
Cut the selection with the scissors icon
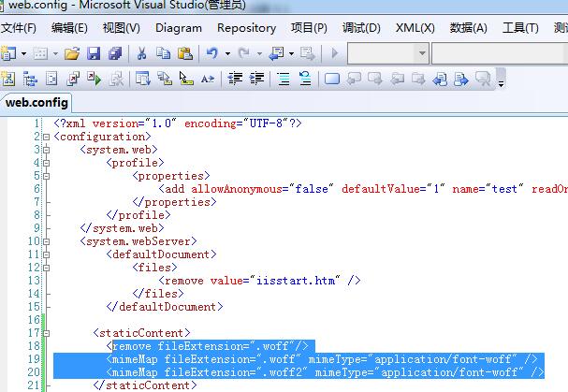(141, 53)
